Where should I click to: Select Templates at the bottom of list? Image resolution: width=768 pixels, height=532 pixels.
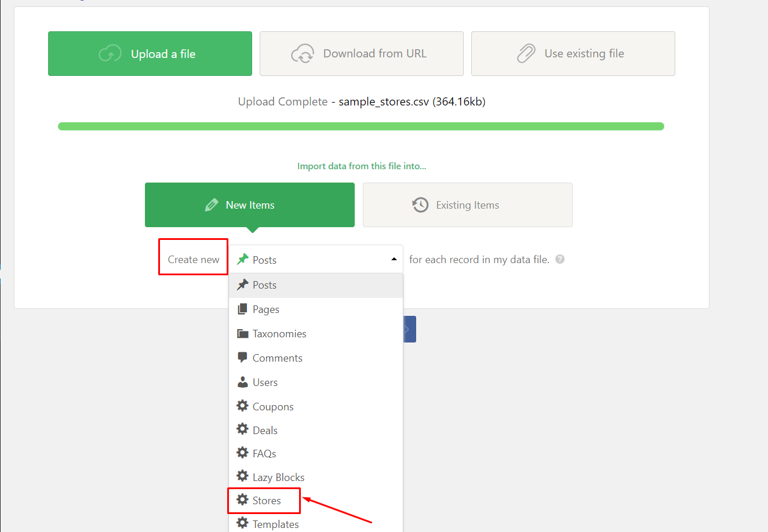tap(275, 524)
